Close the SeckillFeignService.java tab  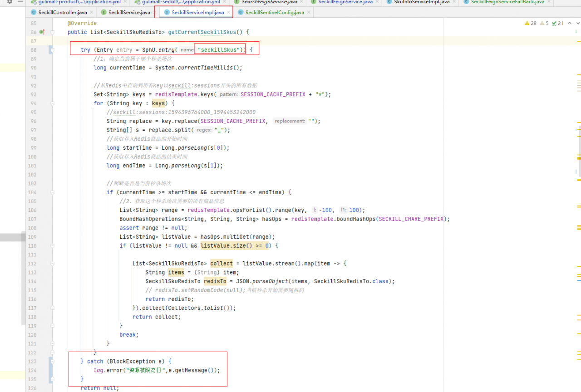pyautogui.click(x=377, y=2)
